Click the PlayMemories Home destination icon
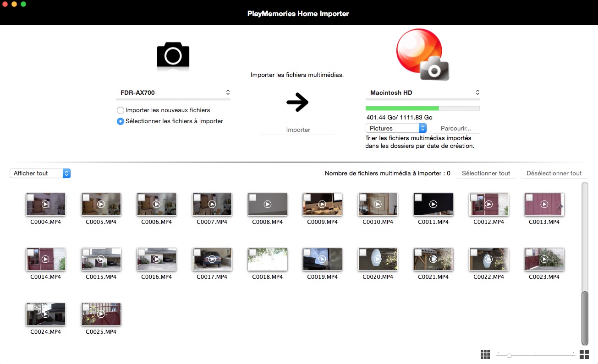Viewport: 598px width, 364px height. [422, 54]
